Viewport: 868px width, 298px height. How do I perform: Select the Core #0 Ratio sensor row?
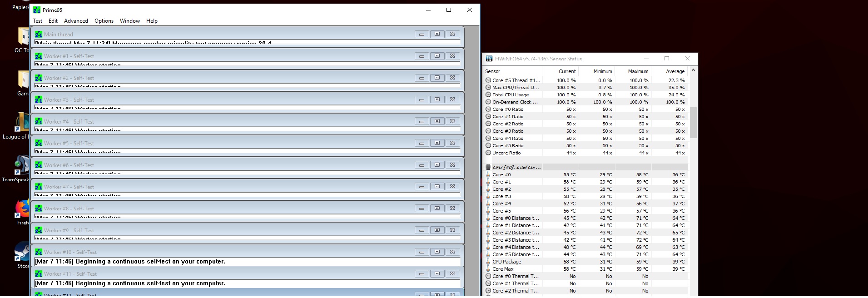[585, 109]
